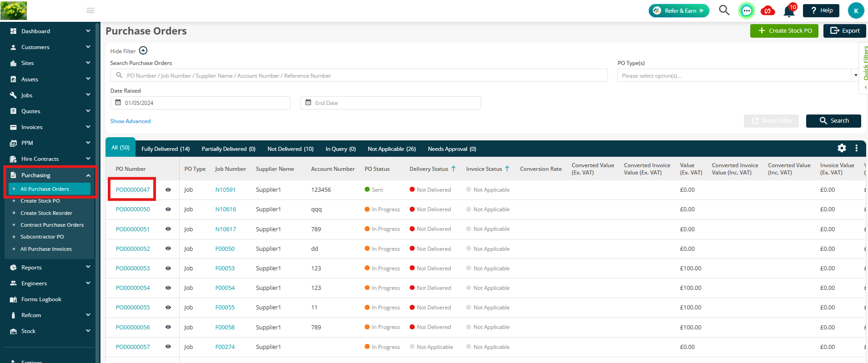
Task: Click the End Date field
Action: point(391,103)
